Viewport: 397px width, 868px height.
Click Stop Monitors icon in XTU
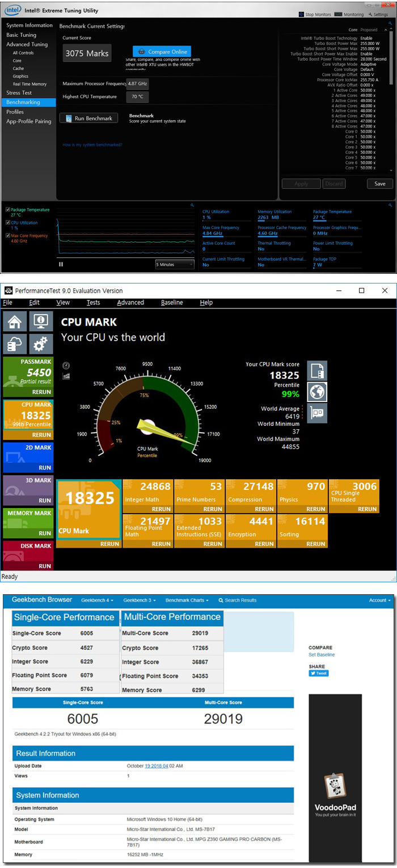click(x=301, y=15)
